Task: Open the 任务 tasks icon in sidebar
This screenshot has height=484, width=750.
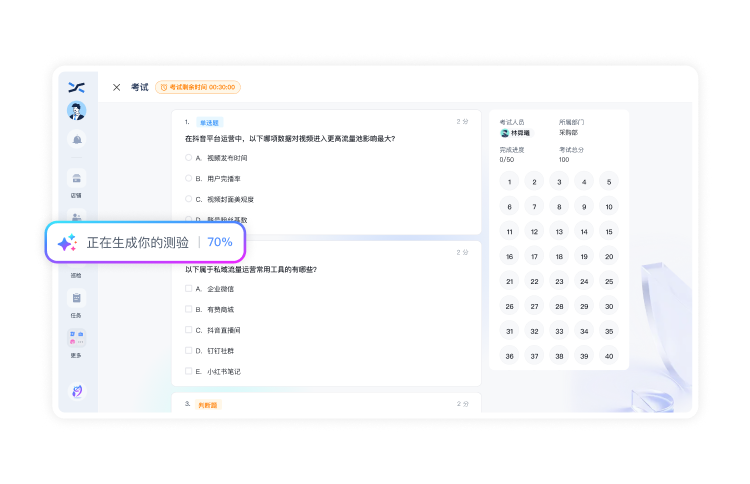Action: click(x=77, y=298)
